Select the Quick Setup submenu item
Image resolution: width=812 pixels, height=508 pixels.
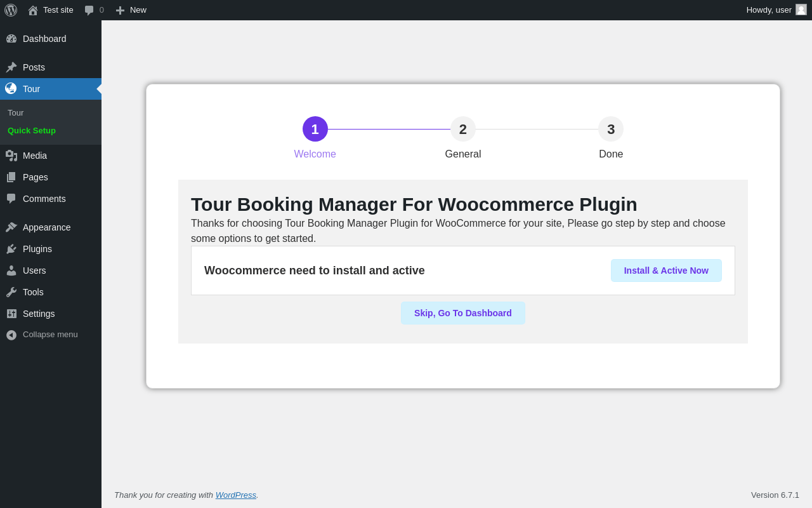point(32,131)
